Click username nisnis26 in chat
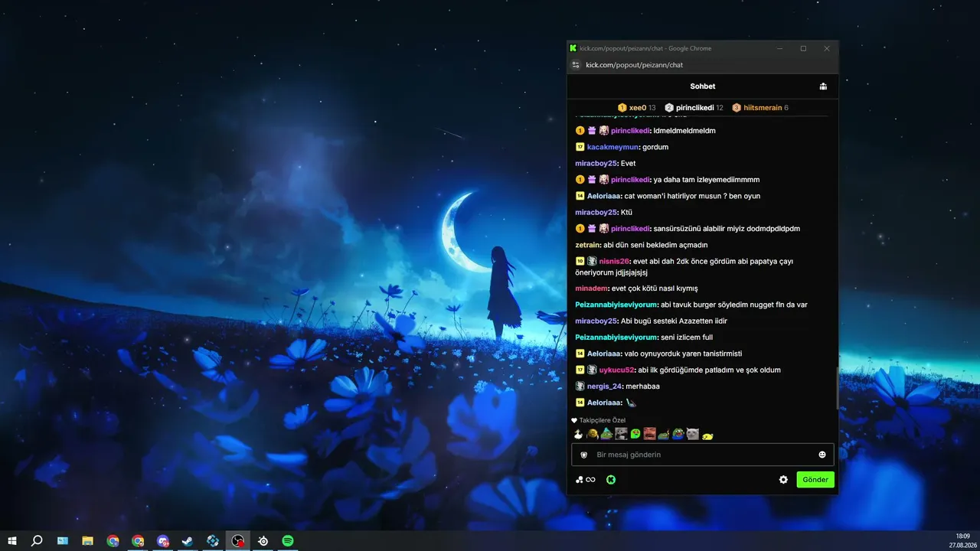980x551 pixels. tap(615, 261)
